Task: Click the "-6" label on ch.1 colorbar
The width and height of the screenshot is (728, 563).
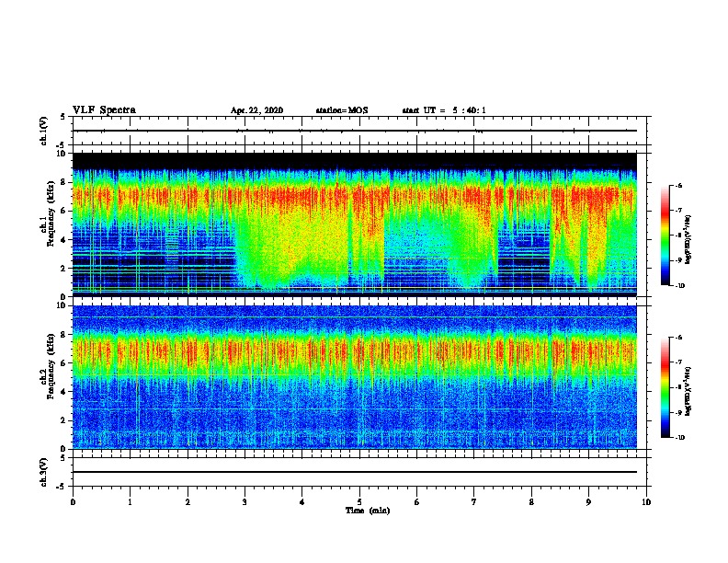Action: [678, 185]
